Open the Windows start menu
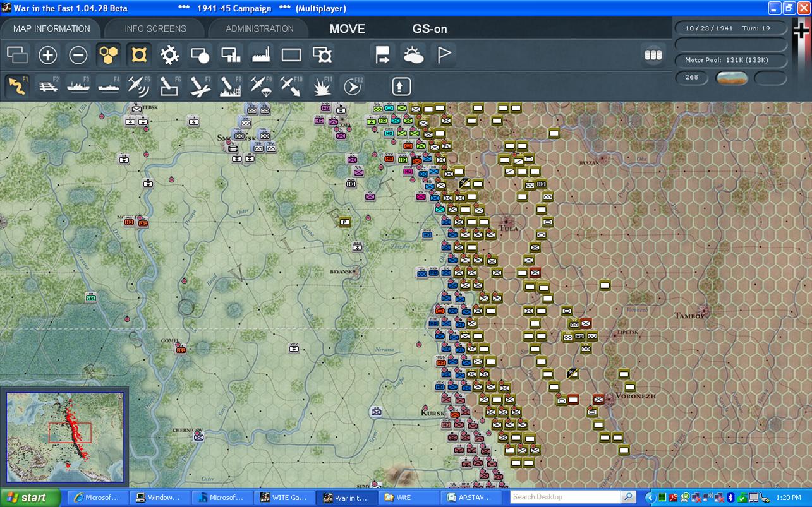 click(x=30, y=498)
